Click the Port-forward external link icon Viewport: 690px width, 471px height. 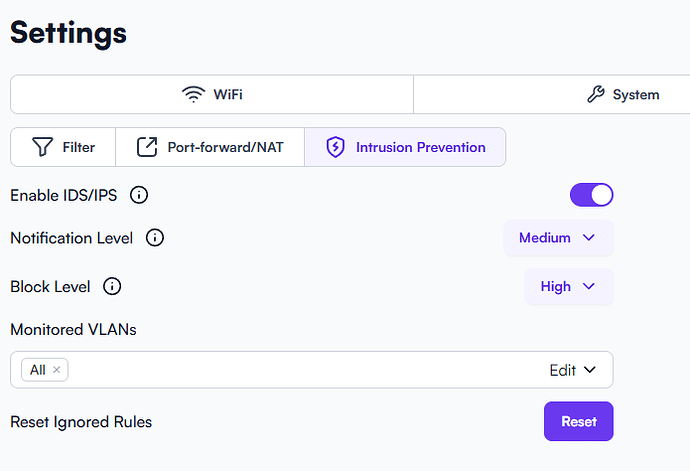(147, 147)
